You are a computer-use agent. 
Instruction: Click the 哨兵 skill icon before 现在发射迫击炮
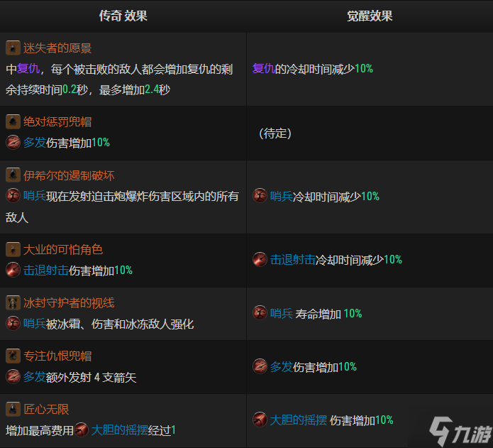13,196
